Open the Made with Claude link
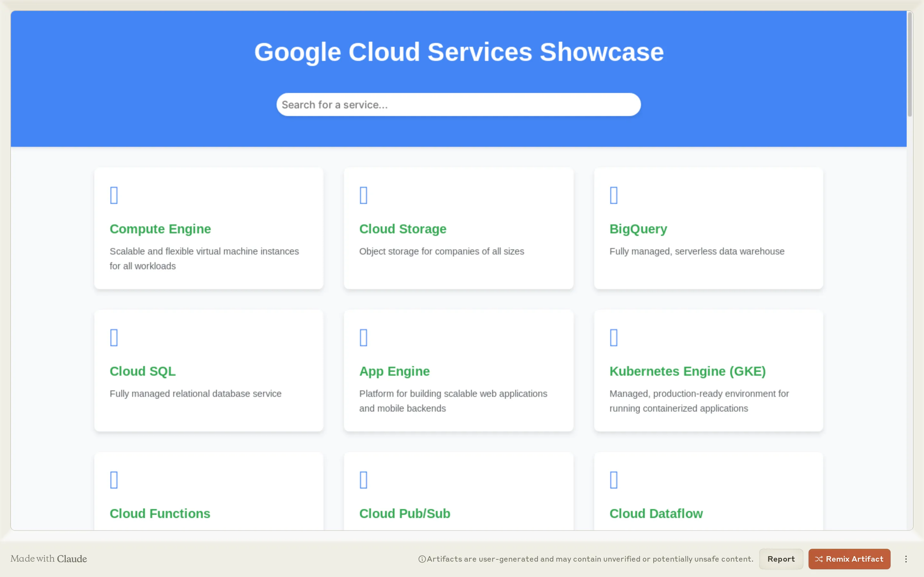The height and width of the screenshot is (577, 924). (49, 559)
